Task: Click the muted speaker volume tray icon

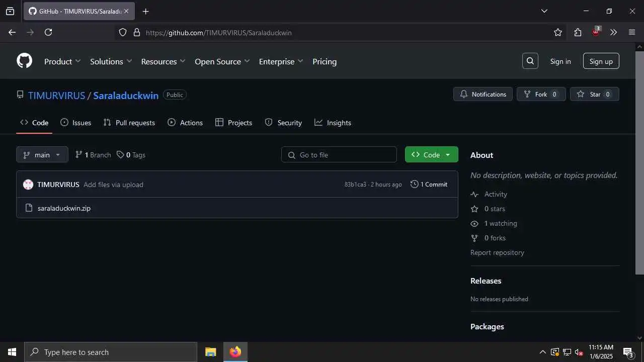Action: [579, 352]
